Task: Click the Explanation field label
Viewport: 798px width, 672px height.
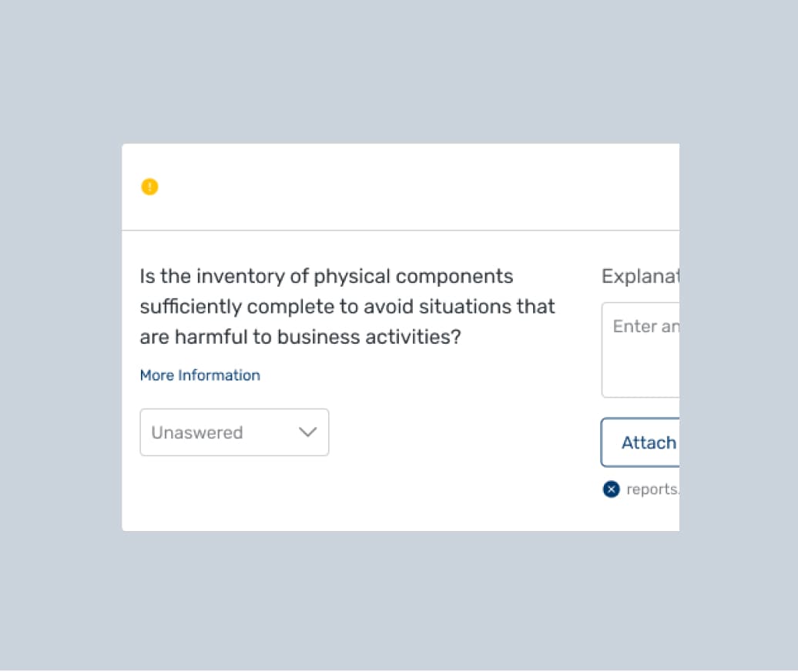Action: tap(639, 276)
